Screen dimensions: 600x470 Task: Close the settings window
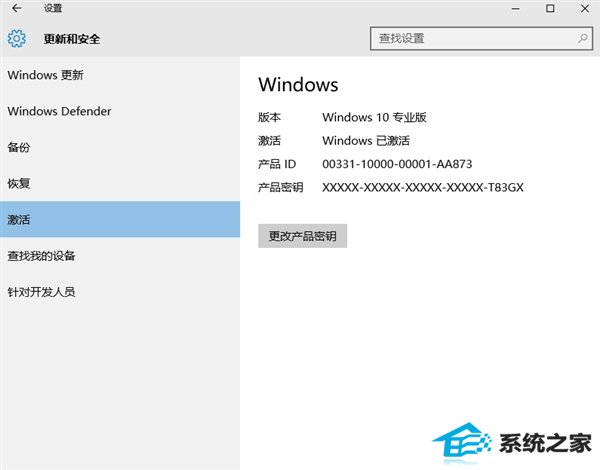point(585,8)
